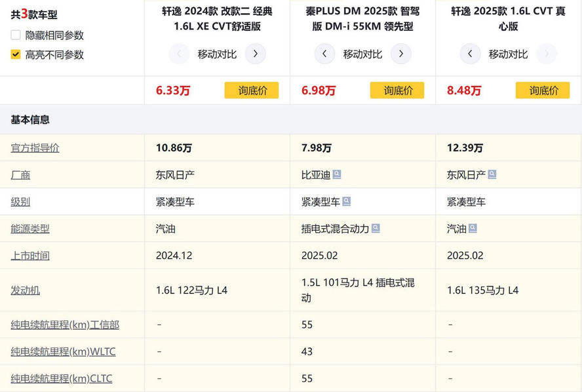
Task: Move 秦PLUS DM column left with arrow
Action: [x=324, y=54]
